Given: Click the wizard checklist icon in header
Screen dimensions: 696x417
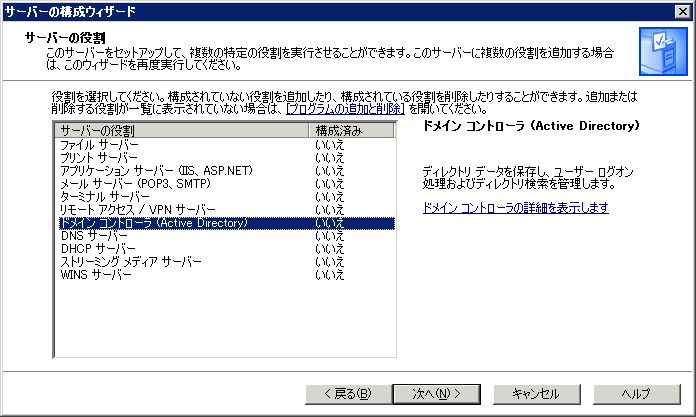Looking at the screenshot, I should 663,52.
